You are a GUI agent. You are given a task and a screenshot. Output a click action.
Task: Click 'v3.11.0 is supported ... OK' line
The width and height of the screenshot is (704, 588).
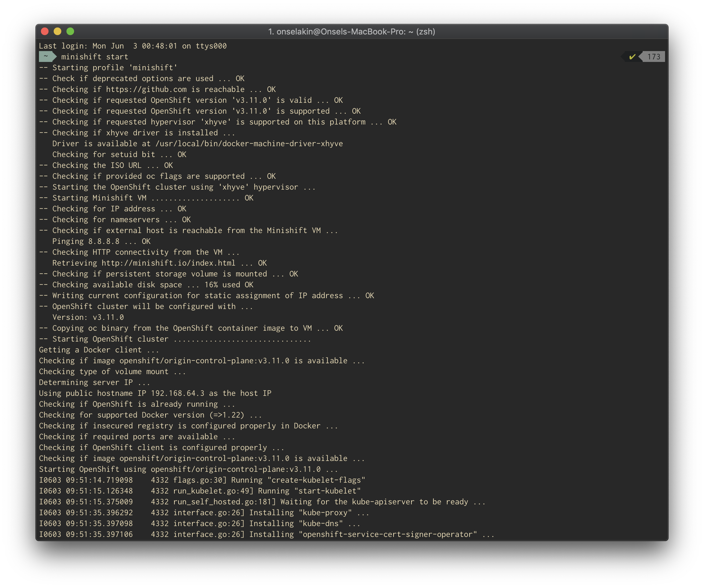click(x=200, y=111)
